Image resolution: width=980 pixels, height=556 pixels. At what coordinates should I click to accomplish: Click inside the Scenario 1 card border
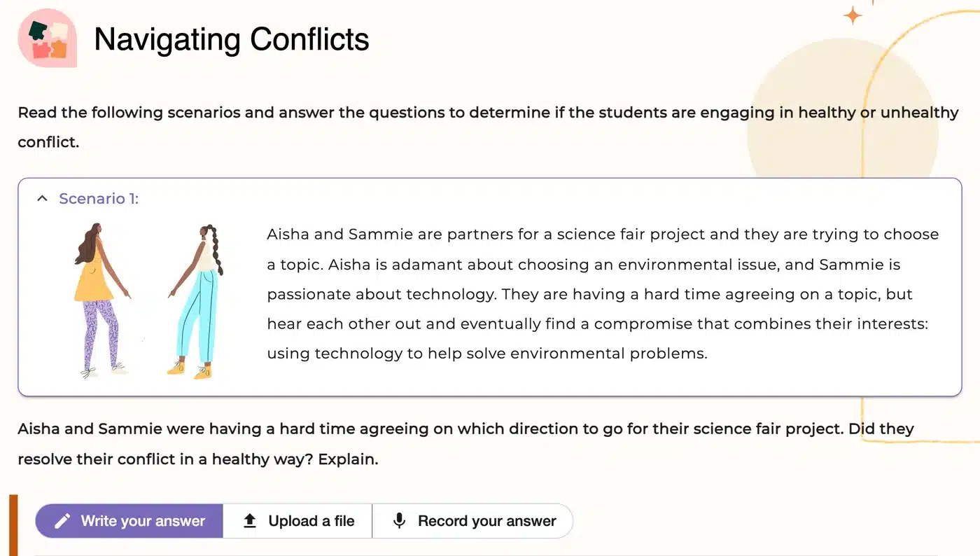pos(490,287)
